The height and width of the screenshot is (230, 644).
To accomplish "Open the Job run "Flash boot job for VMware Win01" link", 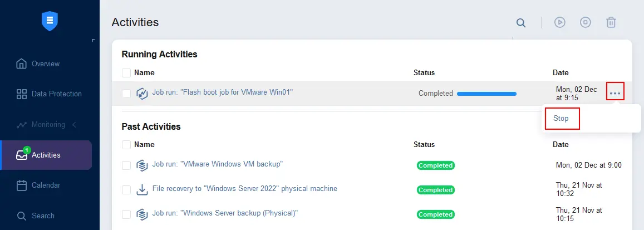I will 223,92.
